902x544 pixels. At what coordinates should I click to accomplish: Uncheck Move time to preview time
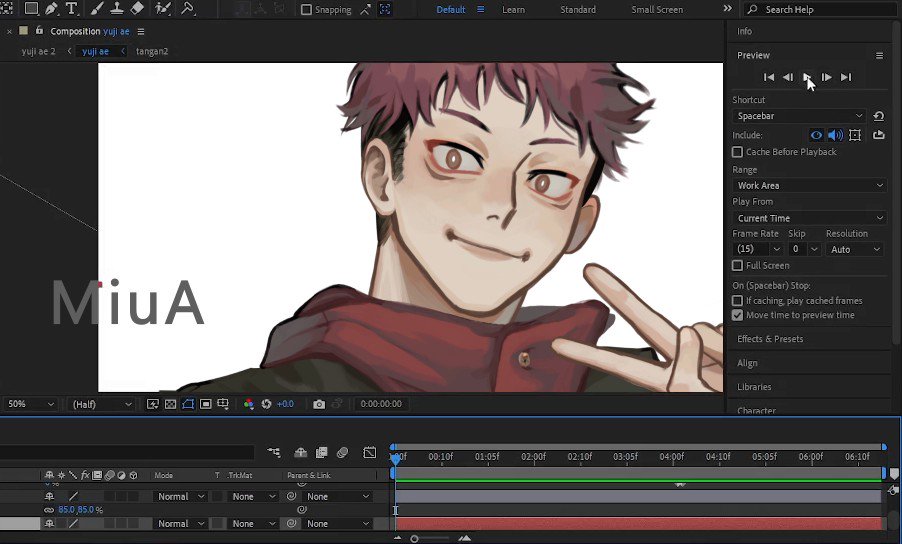pyautogui.click(x=737, y=315)
